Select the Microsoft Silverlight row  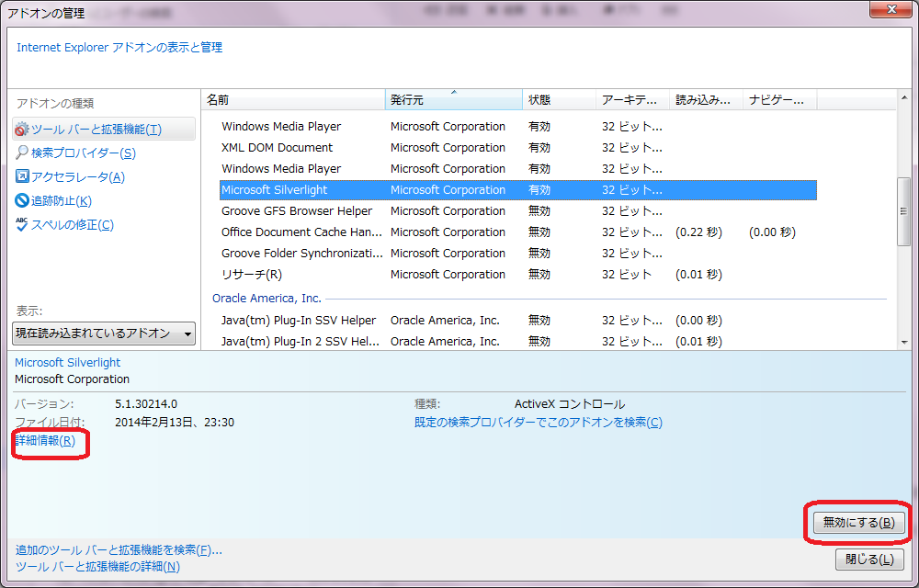tap(518, 190)
